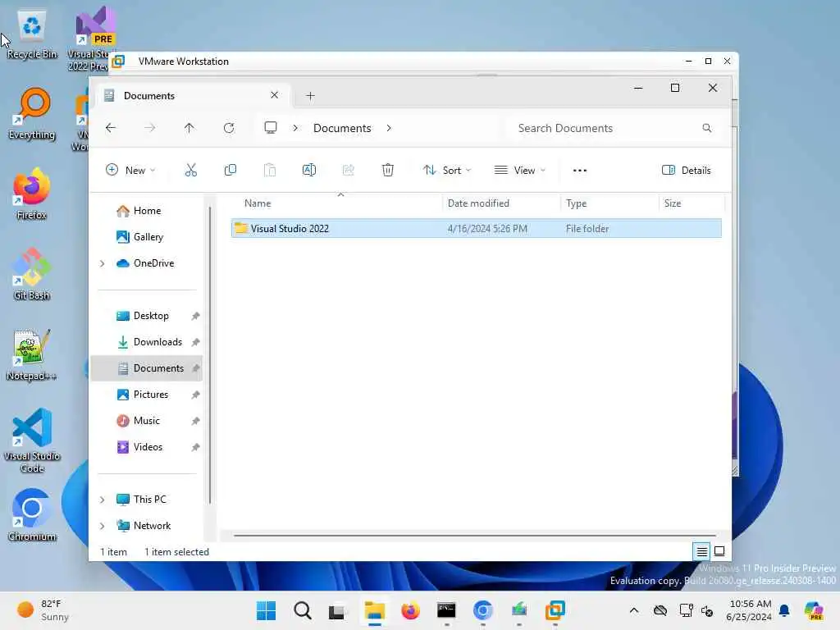Click chevron before Documents in address bar
The image size is (840, 630).
(295, 128)
